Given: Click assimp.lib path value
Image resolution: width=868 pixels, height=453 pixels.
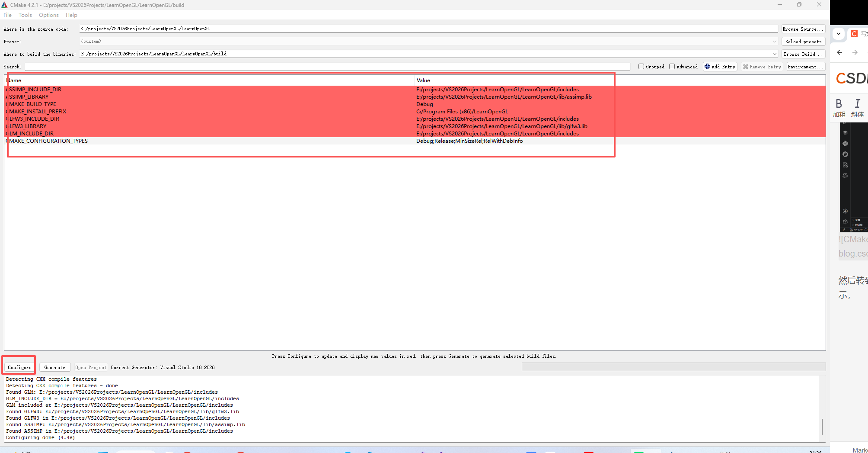Looking at the screenshot, I should click(504, 97).
